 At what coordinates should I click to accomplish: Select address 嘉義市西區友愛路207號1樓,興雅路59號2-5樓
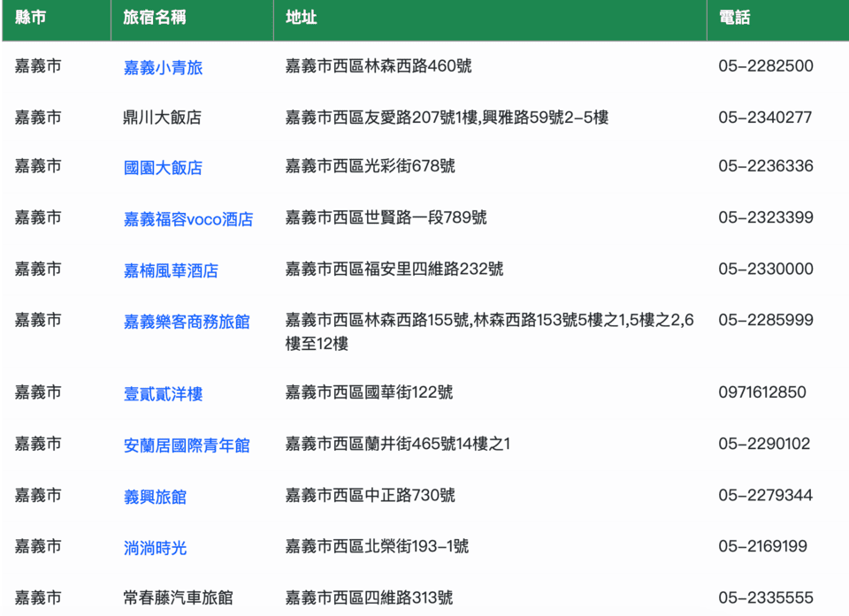(447, 117)
